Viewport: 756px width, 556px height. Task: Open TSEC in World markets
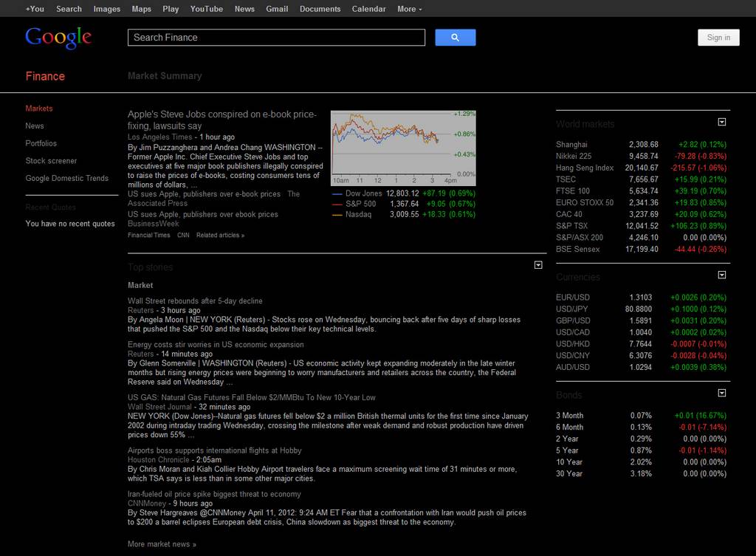[566, 179]
